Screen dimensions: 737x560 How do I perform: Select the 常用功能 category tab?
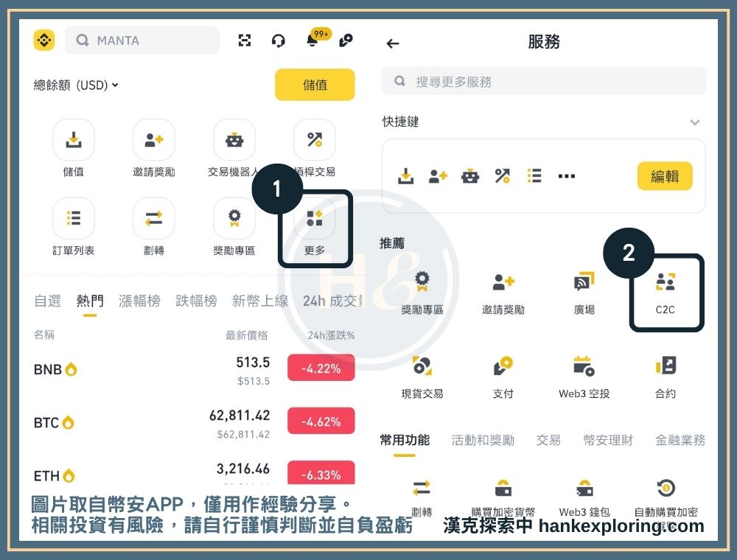coord(404,440)
